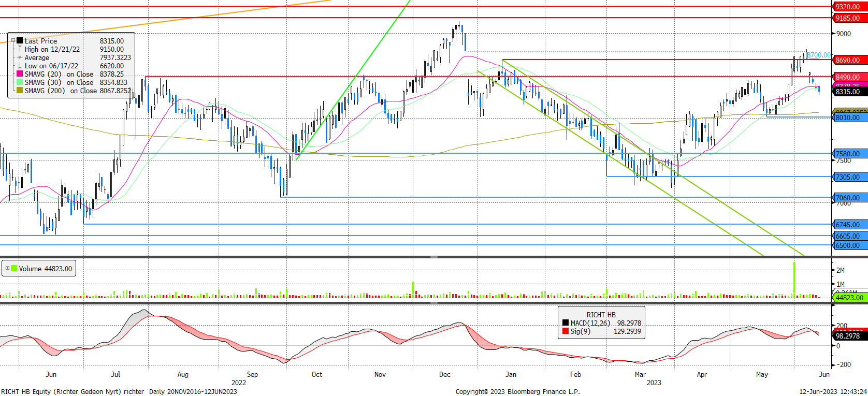Click the 7060.00 blue support label
Screen dimensions: 868x396
(849, 198)
